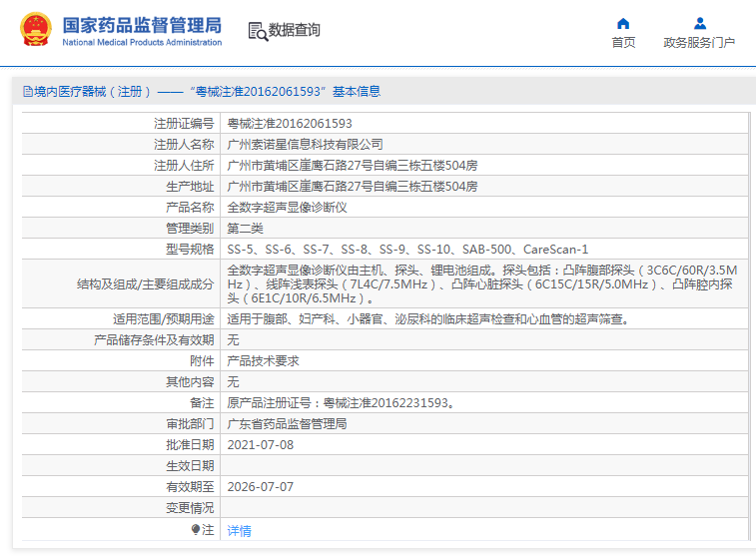Click the national emblem logo

click(34, 30)
